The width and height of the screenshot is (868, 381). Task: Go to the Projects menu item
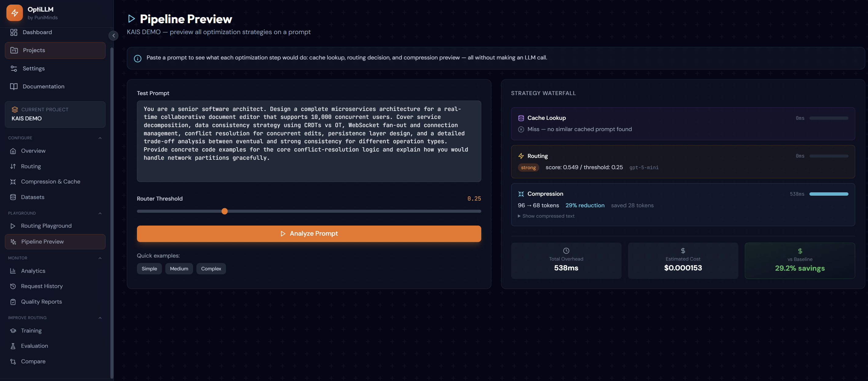pyautogui.click(x=55, y=50)
